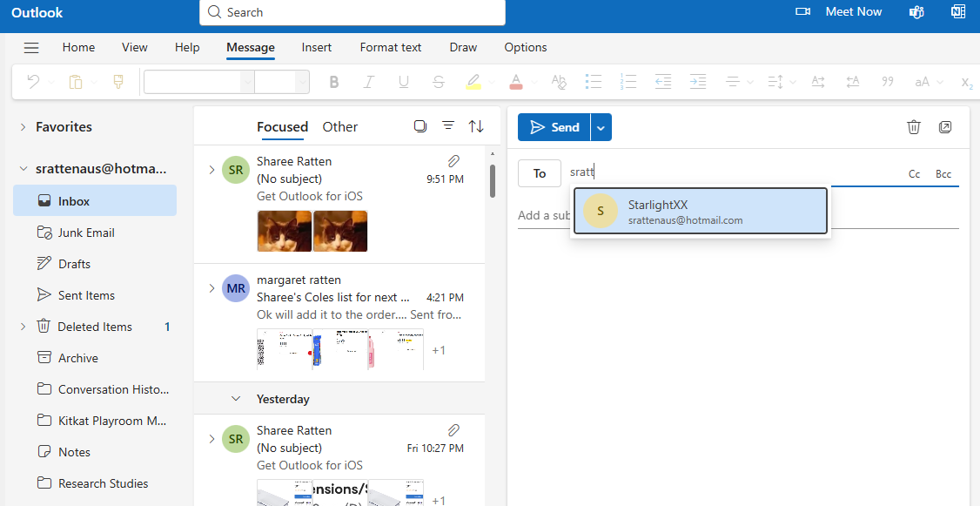Toggle Subscript formatting

tap(967, 84)
